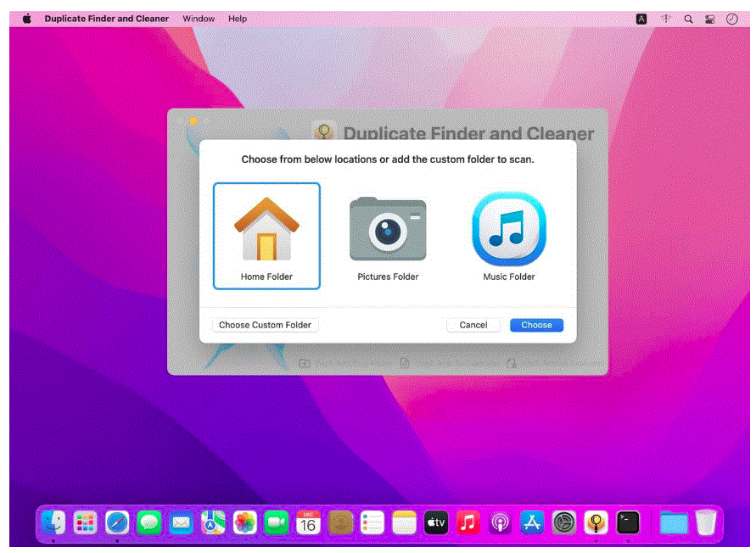Open Messages from the Dock
756x553 pixels.
click(149, 522)
